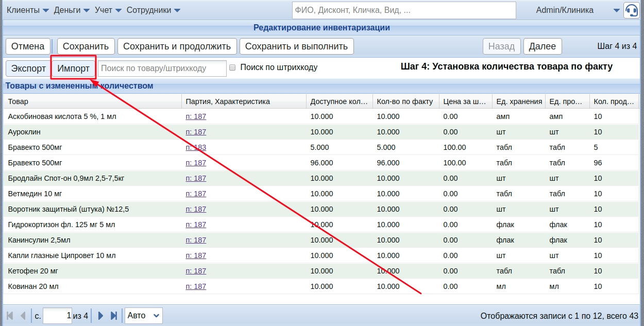Open the Учет menu
Viewport: 644px width, 326px height.
[x=108, y=10]
